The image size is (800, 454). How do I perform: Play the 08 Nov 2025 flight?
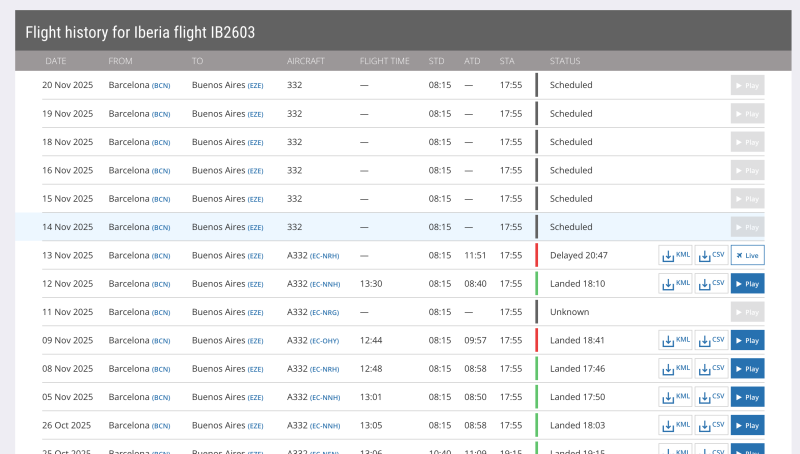coord(747,369)
